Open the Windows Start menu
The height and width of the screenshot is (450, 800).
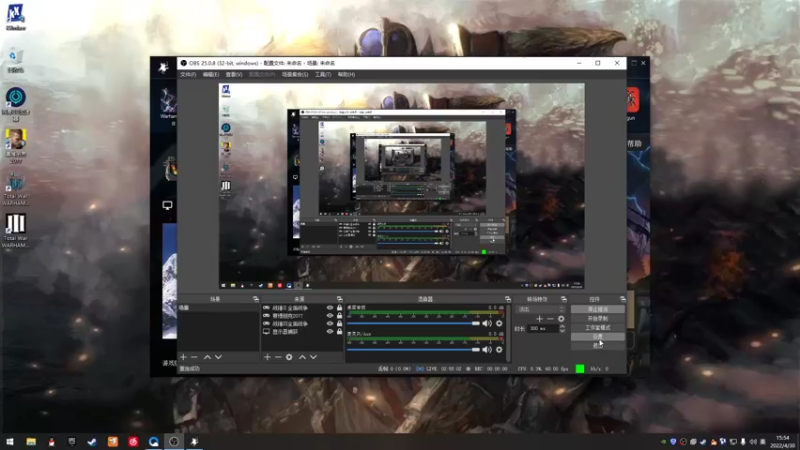10,442
